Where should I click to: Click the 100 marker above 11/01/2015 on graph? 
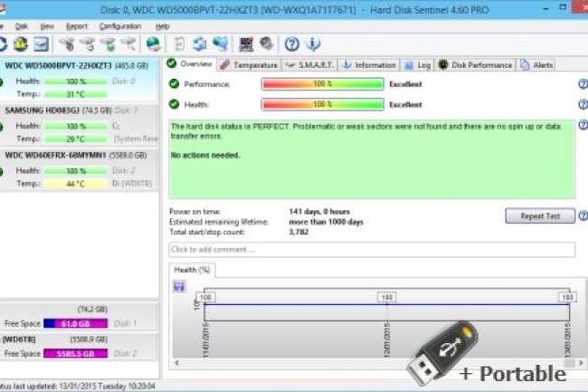point(206,298)
